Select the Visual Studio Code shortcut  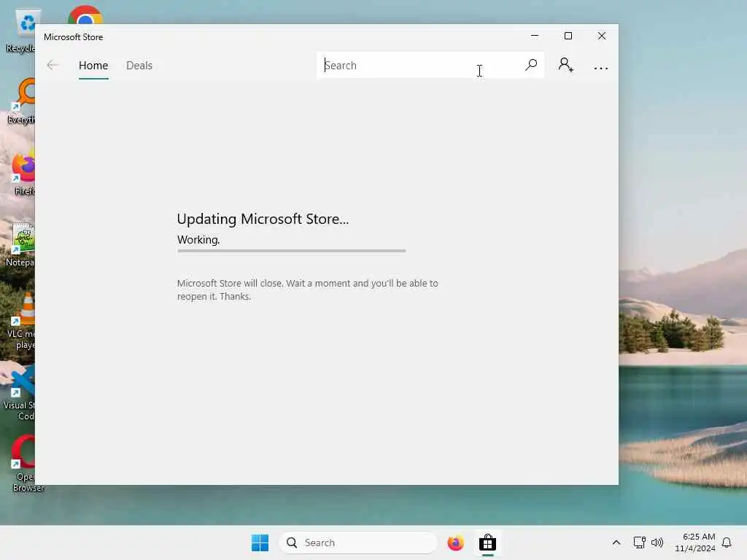(x=20, y=392)
